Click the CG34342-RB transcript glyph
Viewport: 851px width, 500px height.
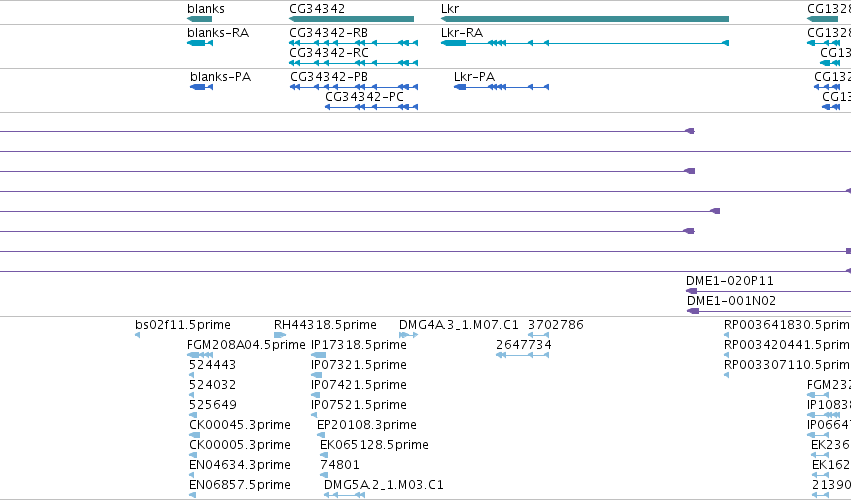tap(353, 43)
